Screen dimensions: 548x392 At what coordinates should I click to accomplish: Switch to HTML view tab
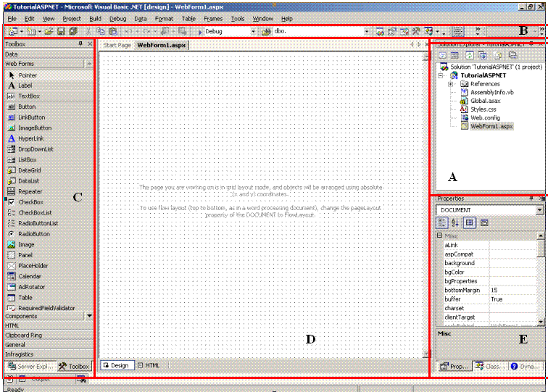tap(149, 365)
